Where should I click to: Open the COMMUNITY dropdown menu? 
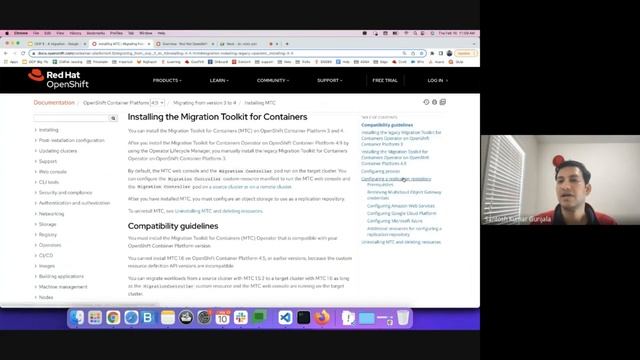point(273,80)
